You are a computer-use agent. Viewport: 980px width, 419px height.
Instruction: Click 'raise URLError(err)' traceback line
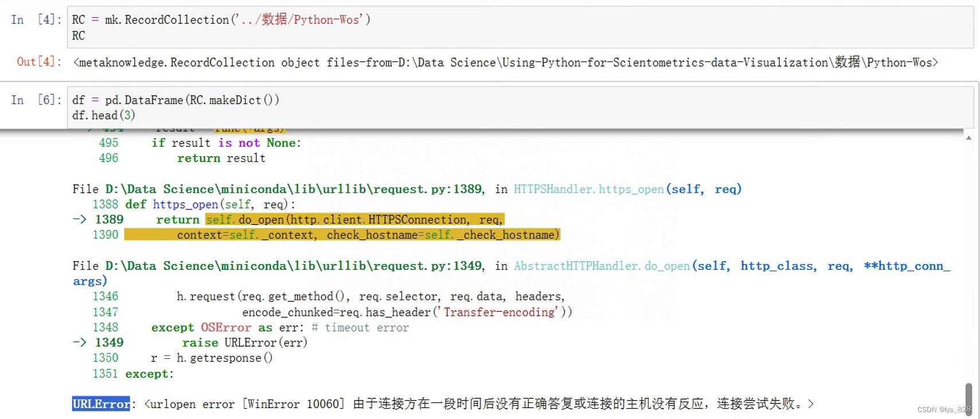click(x=244, y=343)
